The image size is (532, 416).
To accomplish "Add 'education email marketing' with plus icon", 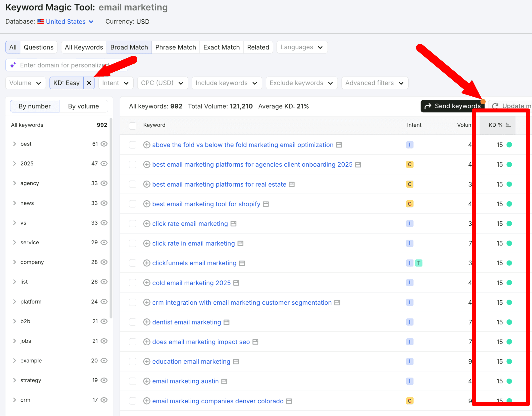I will coord(147,362).
